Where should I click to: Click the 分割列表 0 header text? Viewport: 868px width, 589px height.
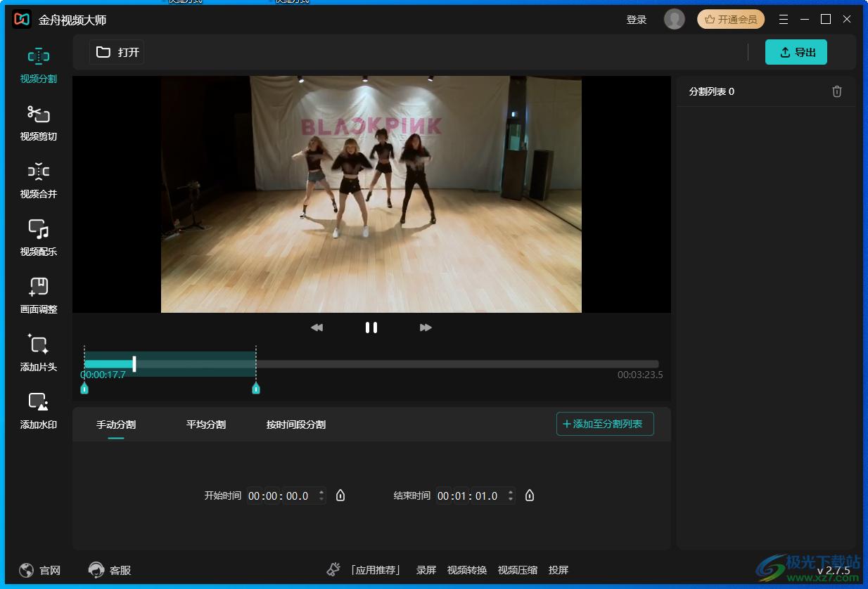(x=712, y=91)
